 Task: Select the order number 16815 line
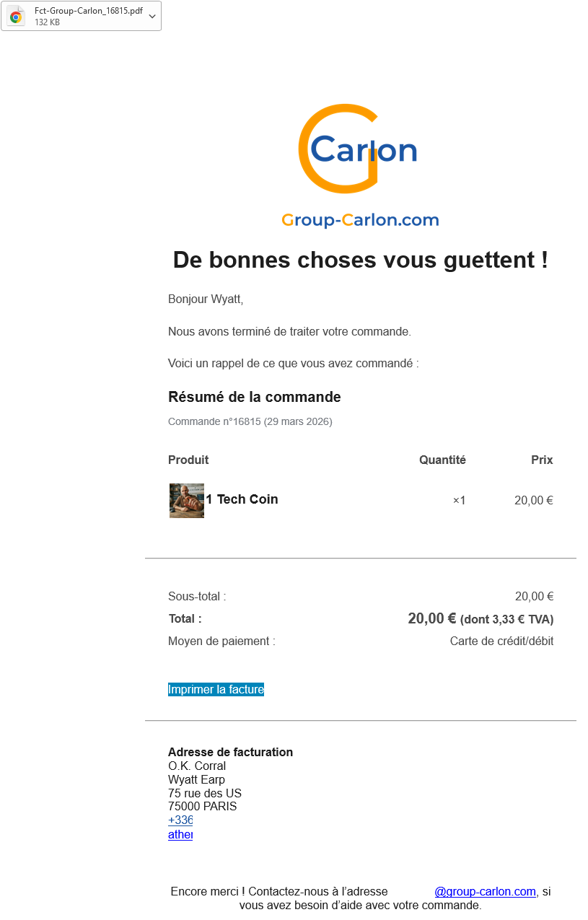(x=250, y=421)
